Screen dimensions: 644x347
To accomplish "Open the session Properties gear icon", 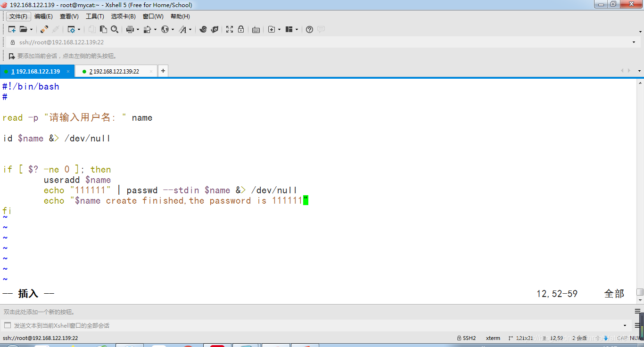I will [71, 29].
